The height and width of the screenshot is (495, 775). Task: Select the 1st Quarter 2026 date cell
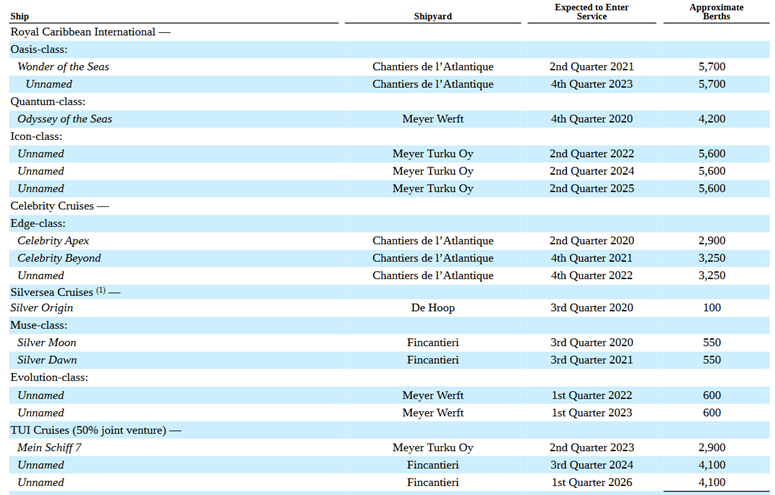click(x=591, y=483)
